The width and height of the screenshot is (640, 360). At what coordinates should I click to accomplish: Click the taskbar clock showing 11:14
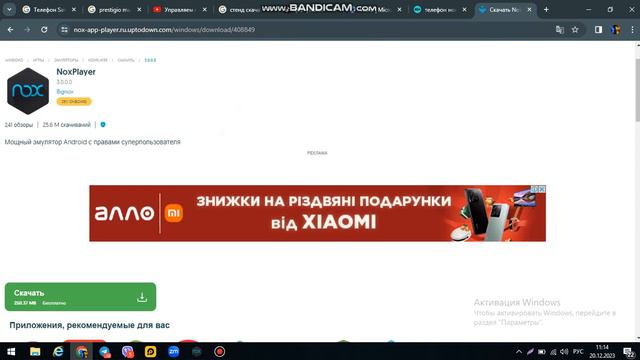coord(602,351)
